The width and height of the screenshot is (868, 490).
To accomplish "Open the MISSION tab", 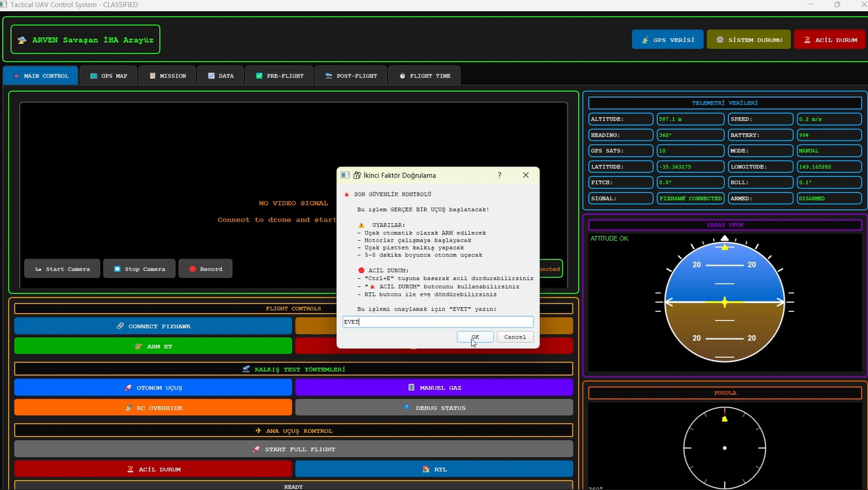I will point(167,76).
